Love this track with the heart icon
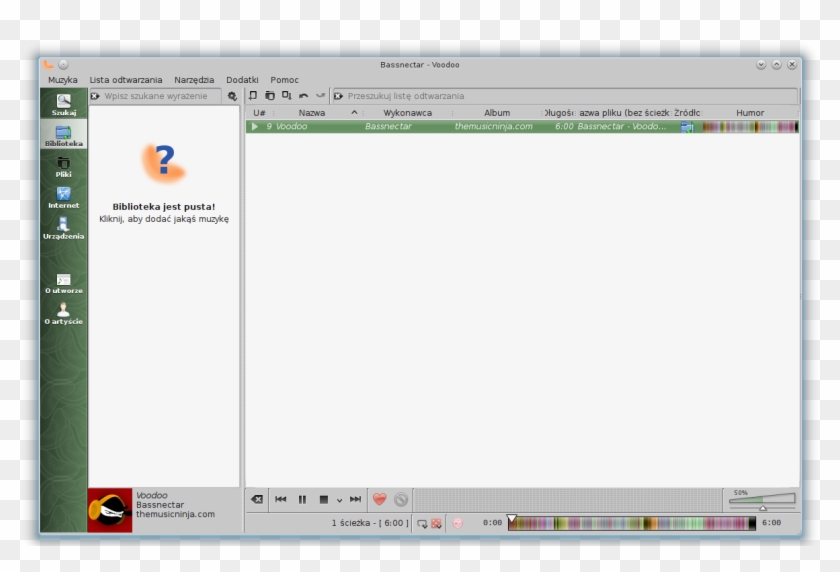 pos(380,499)
